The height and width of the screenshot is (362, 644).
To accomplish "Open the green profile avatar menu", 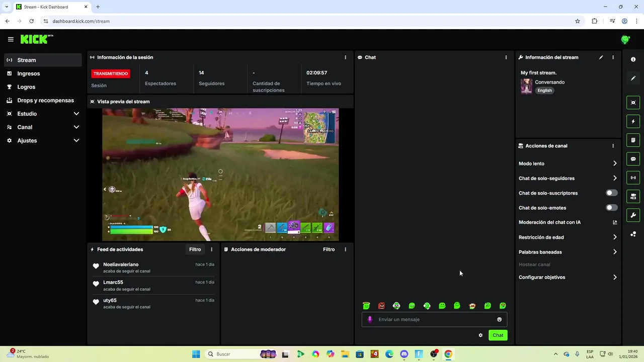I will click(x=625, y=39).
